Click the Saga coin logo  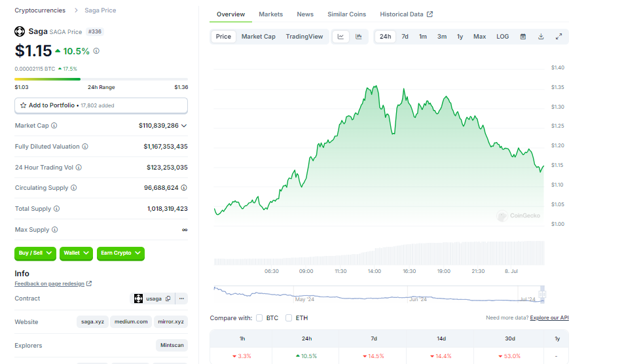click(x=20, y=31)
